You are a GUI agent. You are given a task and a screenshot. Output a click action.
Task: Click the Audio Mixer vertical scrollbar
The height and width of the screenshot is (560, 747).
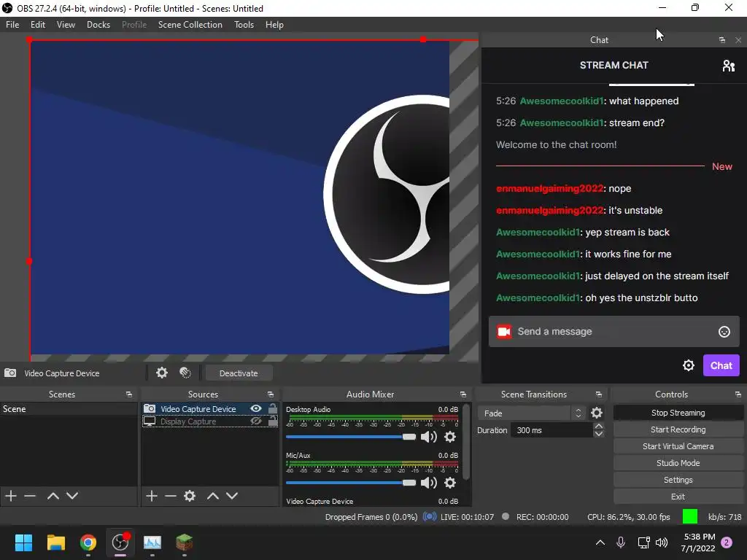466,442
